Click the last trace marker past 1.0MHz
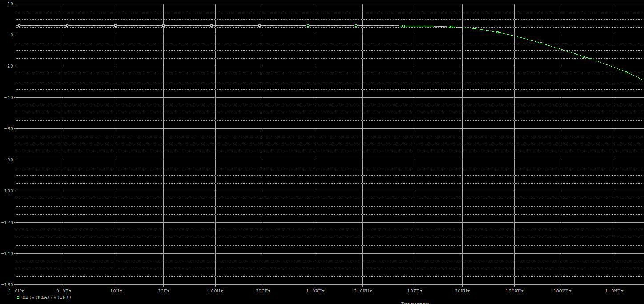Screen dimensions: 644x304 (626, 72)
